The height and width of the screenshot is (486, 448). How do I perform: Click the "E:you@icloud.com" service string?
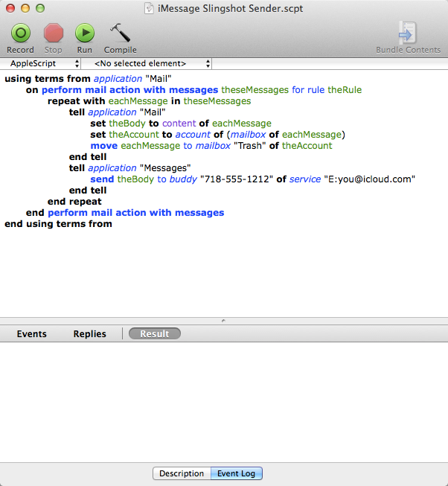(369, 179)
